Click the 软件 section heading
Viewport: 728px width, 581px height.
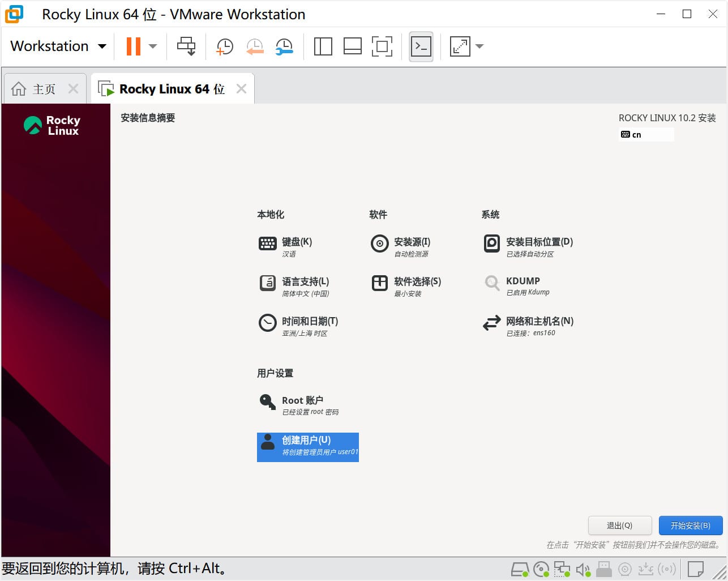point(378,215)
